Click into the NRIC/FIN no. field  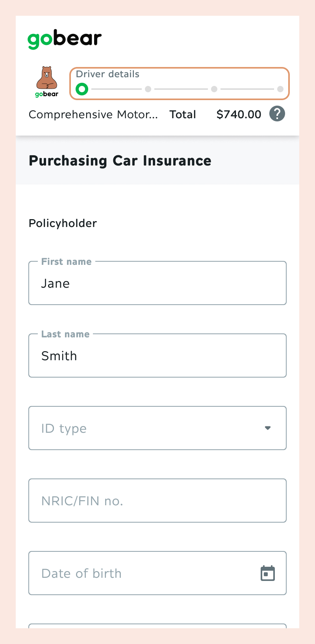click(157, 501)
